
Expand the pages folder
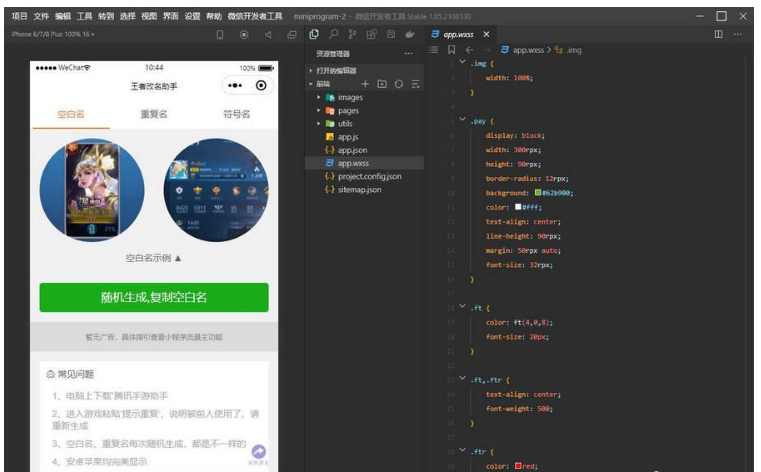[319, 110]
